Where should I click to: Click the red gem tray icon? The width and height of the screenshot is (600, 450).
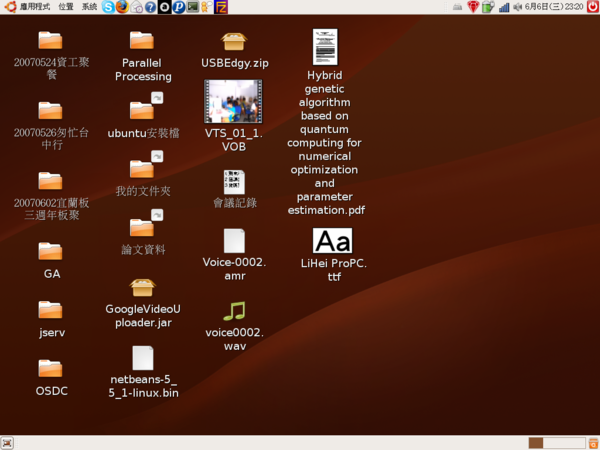coord(473,7)
